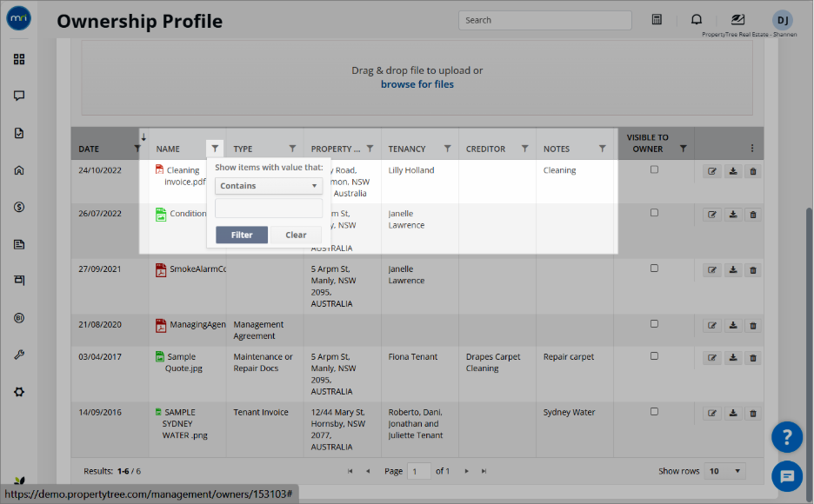Download the 26/07/2022 Condition document
Screen dimensions: 814x504
(733, 214)
